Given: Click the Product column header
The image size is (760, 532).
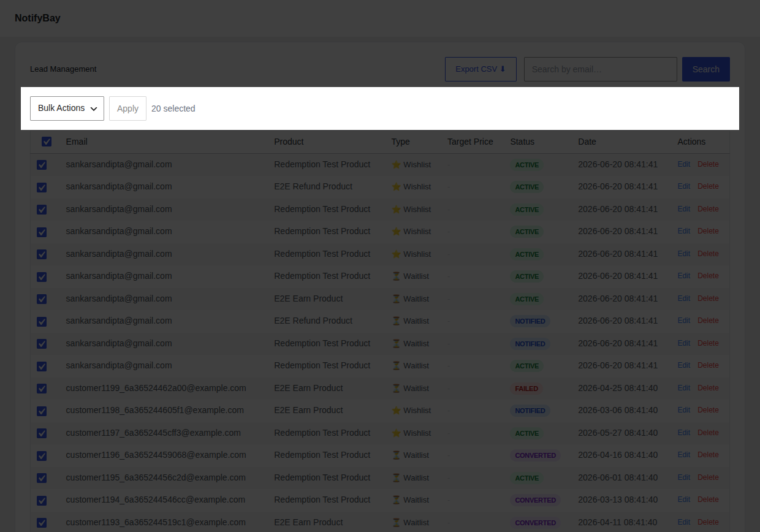Looking at the screenshot, I should pos(289,142).
